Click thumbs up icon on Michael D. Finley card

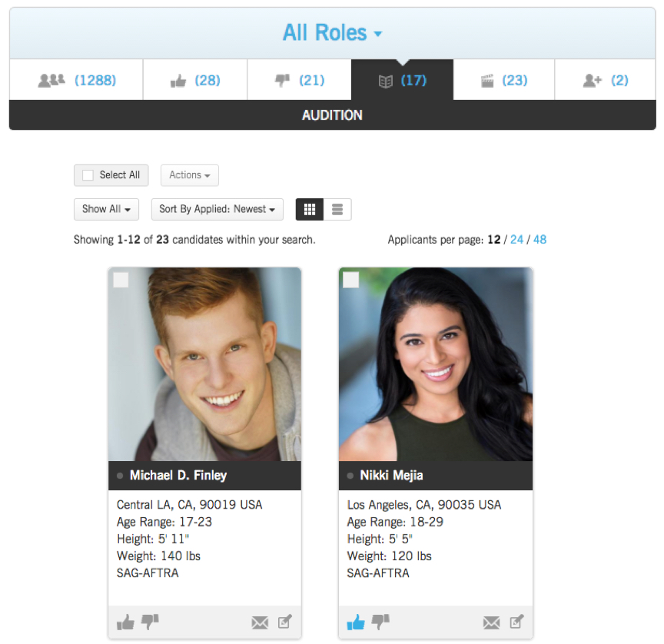click(x=125, y=622)
